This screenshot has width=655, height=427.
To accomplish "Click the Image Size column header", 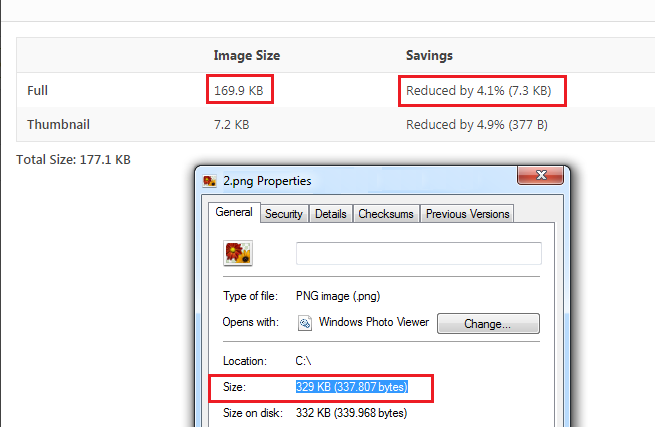I will pyautogui.click(x=247, y=56).
